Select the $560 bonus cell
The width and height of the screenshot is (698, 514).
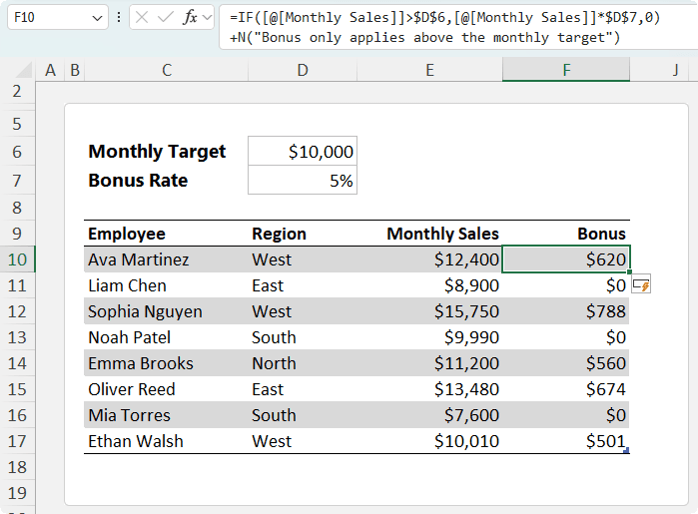pyautogui.click(x=566, y=363)
